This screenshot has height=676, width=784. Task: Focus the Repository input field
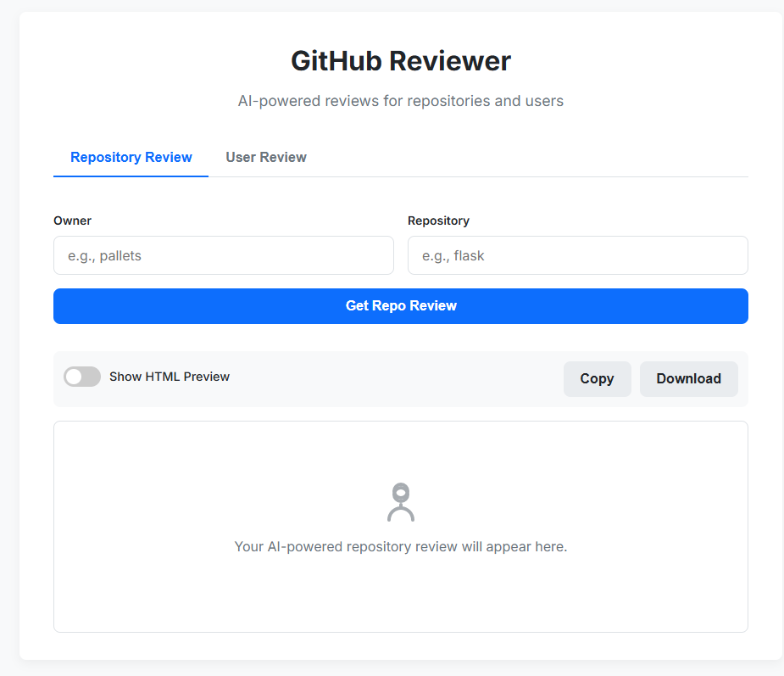577,255
